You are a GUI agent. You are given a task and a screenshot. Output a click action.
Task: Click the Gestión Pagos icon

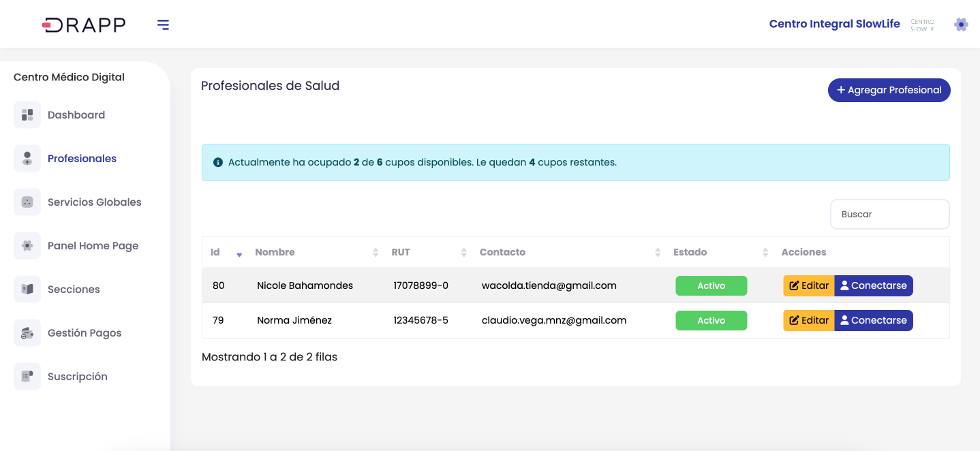click(27, 333)
